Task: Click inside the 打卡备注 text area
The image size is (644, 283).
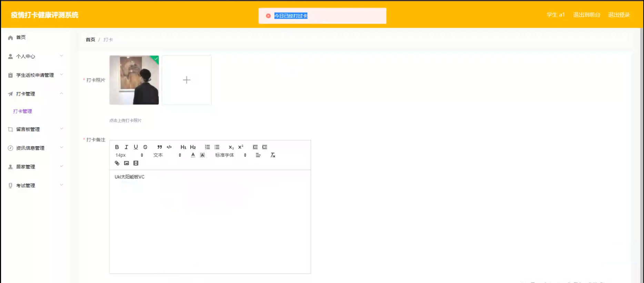Action: [x=210, y=222]
